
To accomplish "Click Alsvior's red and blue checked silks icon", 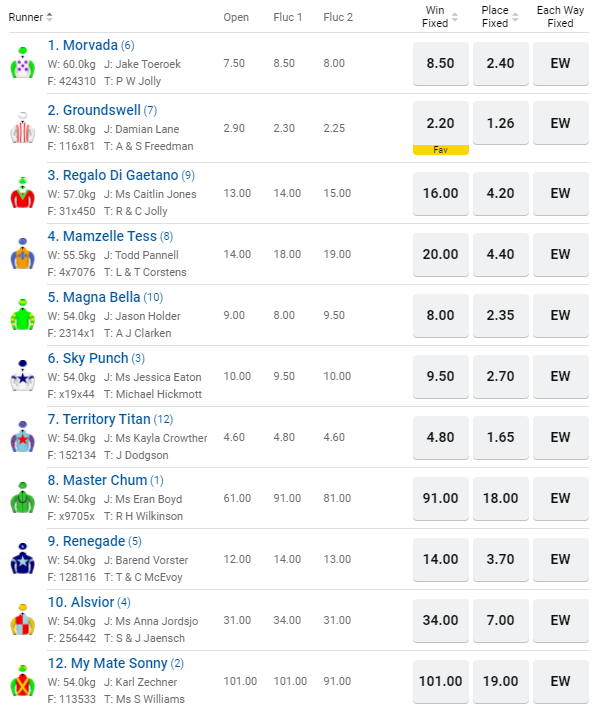I will tap(23, 620).
